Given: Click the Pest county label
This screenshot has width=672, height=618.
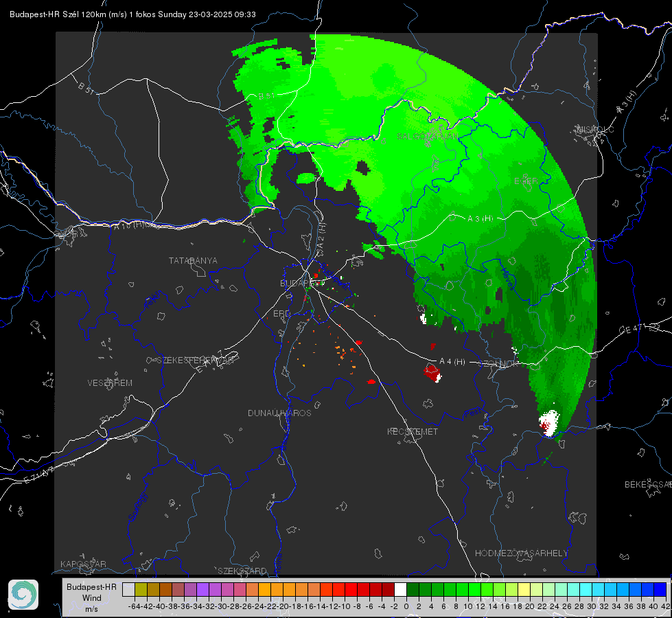Looking at the screenshot, I should [x=473, y=413].
